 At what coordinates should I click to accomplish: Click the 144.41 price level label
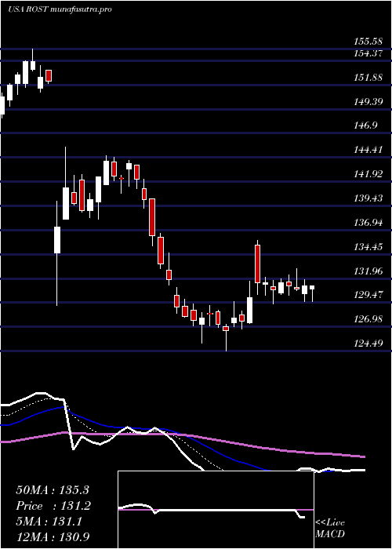(368, 150)
